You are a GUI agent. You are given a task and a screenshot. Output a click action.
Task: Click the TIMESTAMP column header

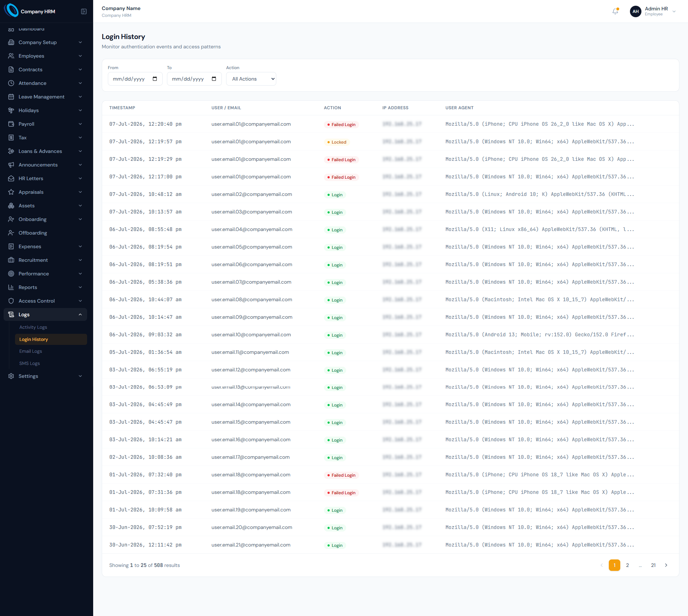[x=122, y=108]
